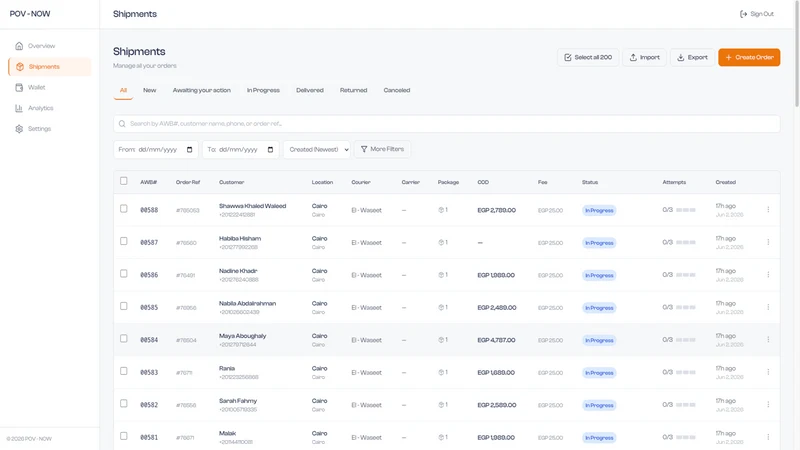Open the Overview home icon in sidebar
Image resolution: width=800 pixels, height=450 pixels.
(x=19, y=46)
